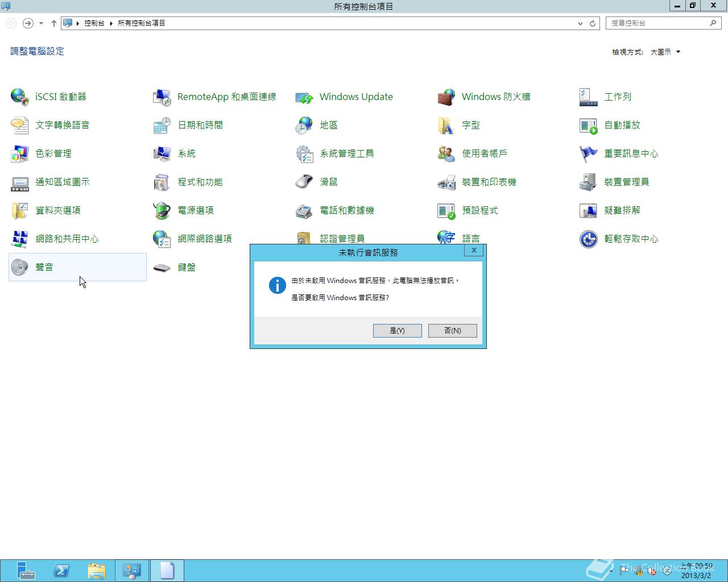Screen dimensions: 728x582
Task: Open the 地區 icon
Action: (x=304, y=125)
